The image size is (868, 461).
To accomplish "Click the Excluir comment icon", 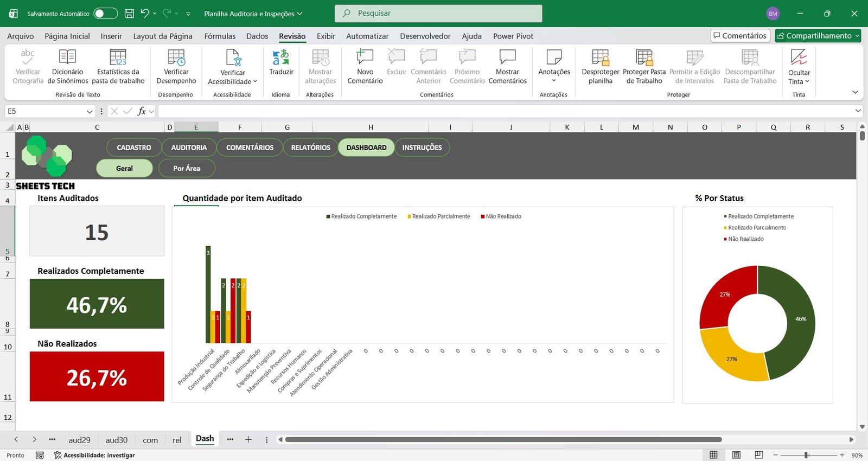I will pyautogui.click(x=397, y=57).
